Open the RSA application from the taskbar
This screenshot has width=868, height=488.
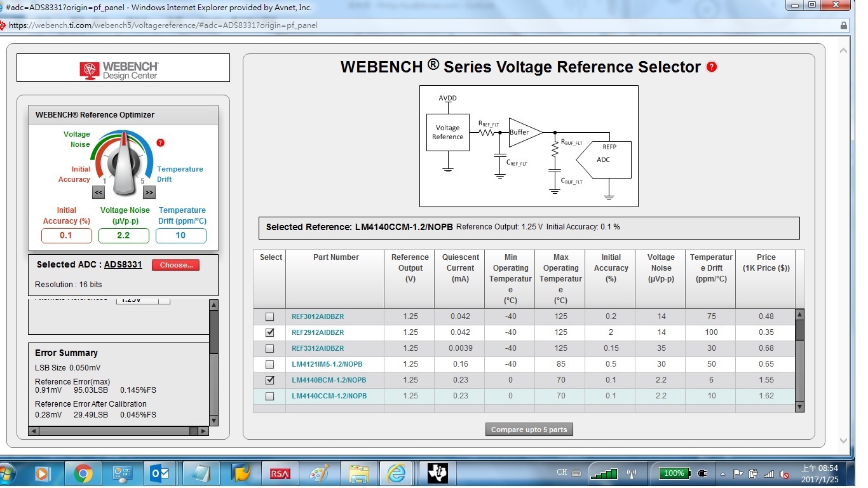pos(280,473)
